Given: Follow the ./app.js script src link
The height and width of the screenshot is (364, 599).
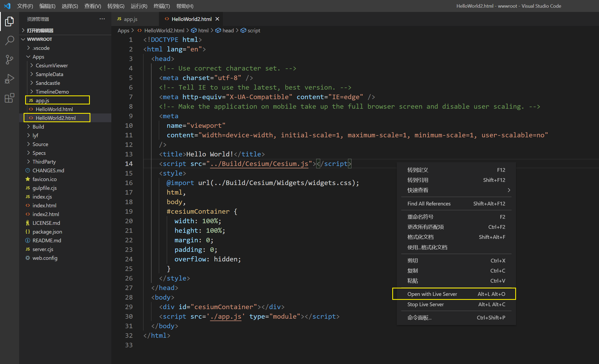Looking at the screenshot, I should (x=226, y=317).
